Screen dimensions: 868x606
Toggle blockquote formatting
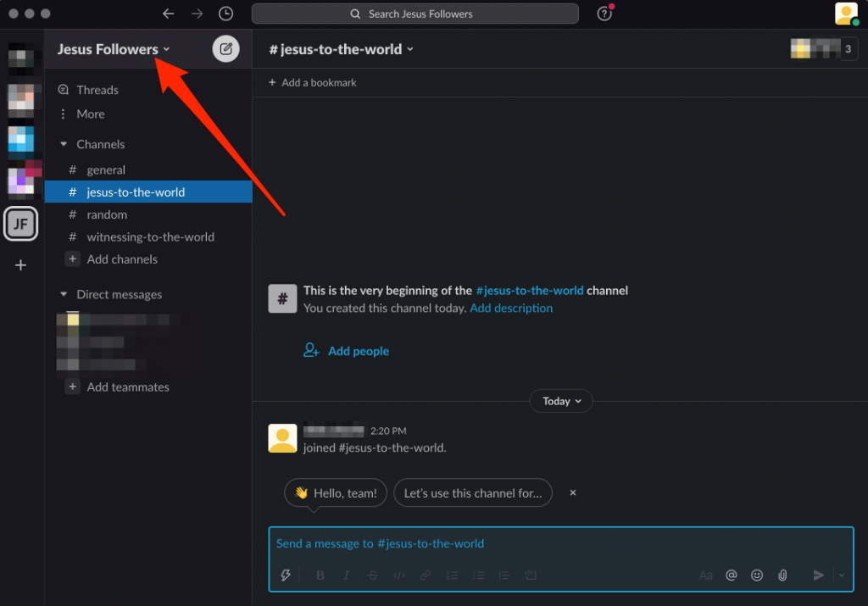pos(504,575)
